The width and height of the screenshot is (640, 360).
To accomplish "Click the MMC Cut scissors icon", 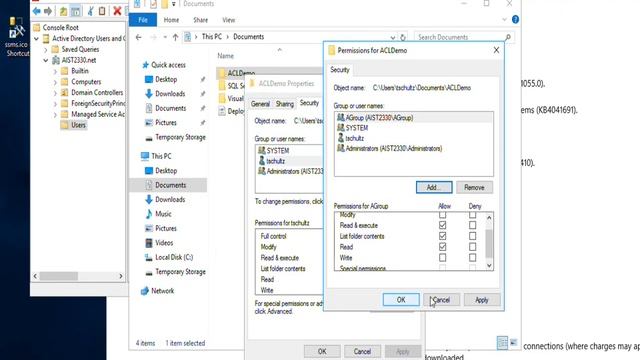I will coord(91,11).
